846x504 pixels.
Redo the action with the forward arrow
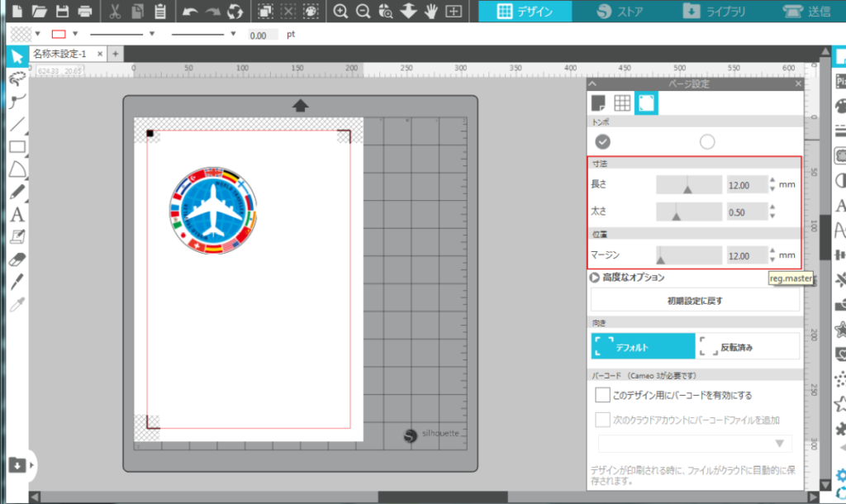pos(212,11)
